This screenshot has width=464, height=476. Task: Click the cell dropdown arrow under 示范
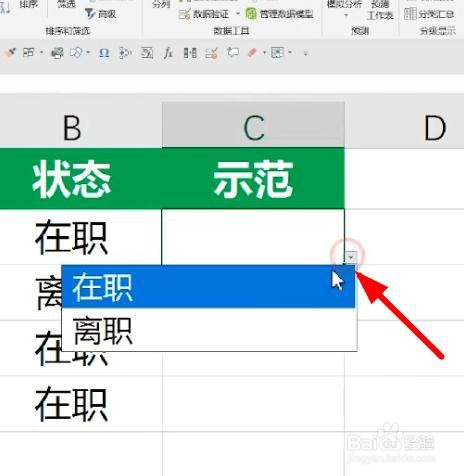(351, 257)
